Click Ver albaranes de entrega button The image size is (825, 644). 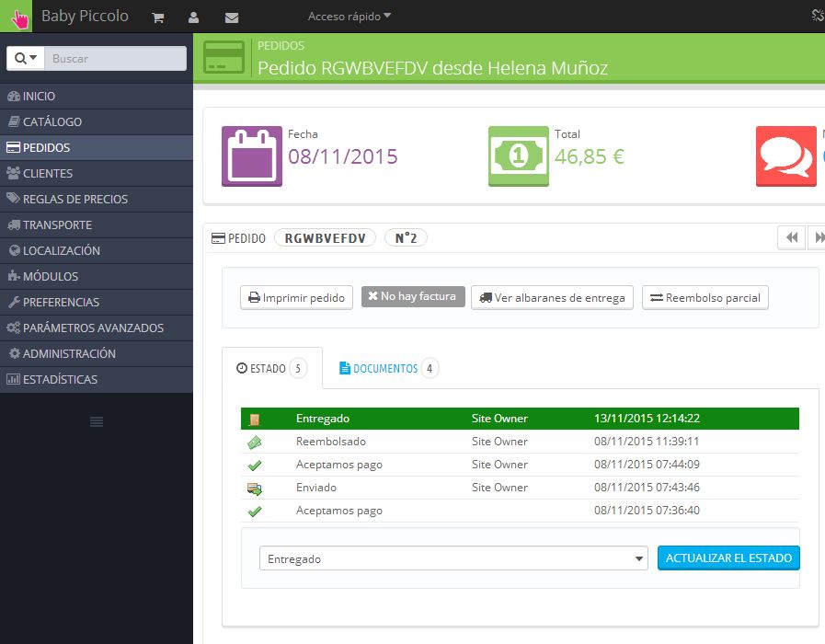point(552,298)
